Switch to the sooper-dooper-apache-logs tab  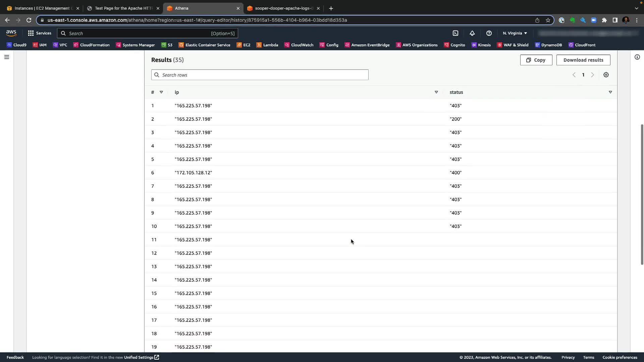click(x=284, y=8)
